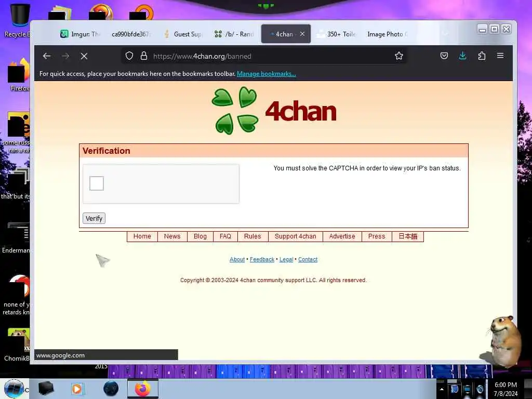Click the Manage bookmarks link

(x=267, y=74)
